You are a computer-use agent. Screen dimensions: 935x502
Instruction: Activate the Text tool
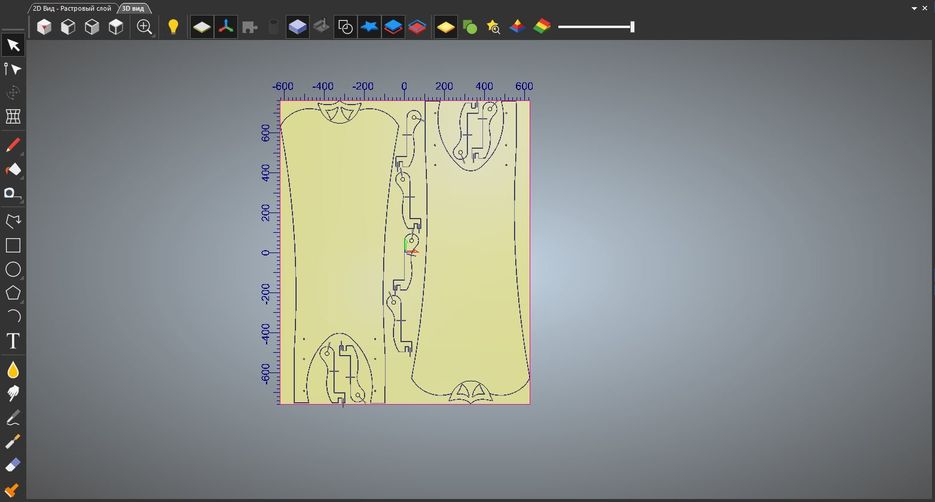[x=13, y=341]
